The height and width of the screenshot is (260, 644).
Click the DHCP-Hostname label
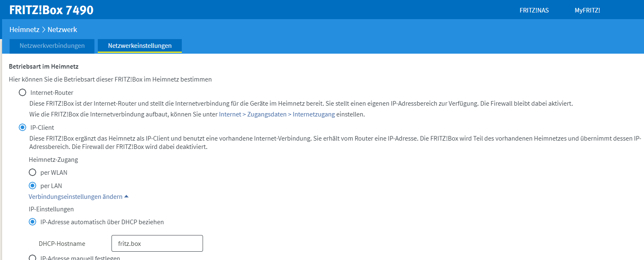62,244
